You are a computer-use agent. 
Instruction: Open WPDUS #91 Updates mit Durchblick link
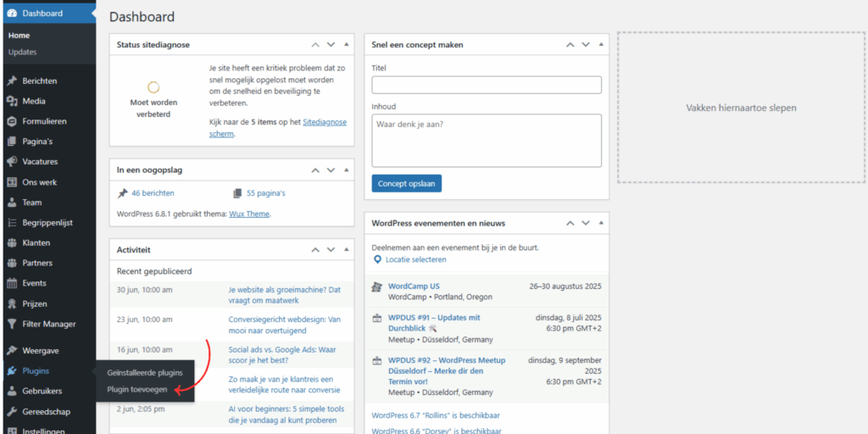434,323
